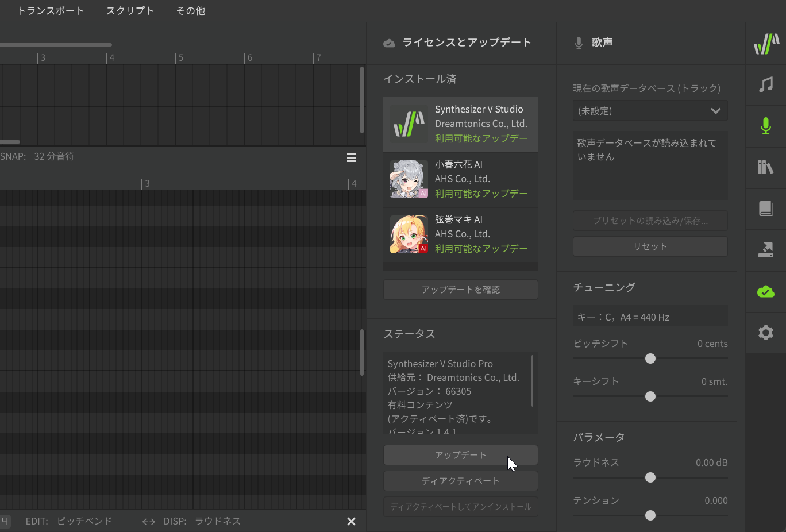Image resolution: width=786 pixels, height=532 pixels.
Task: Click the 0.000 tension value
Action: point(716,500)
